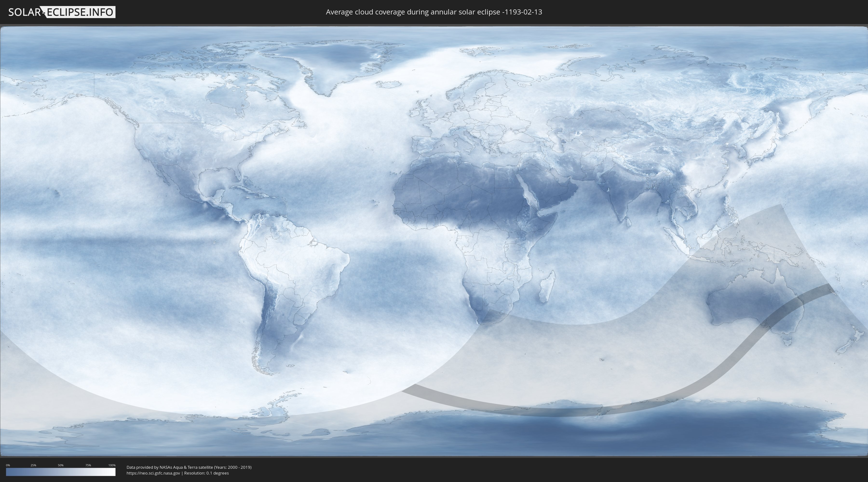Screen dimensions: 868x482
Task: Click the 75% legend label
Action: pyautogui.click(x=88, y=465)
